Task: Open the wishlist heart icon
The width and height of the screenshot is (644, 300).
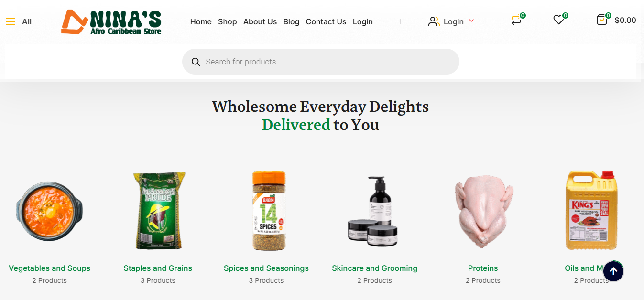Action: [558, 20]
